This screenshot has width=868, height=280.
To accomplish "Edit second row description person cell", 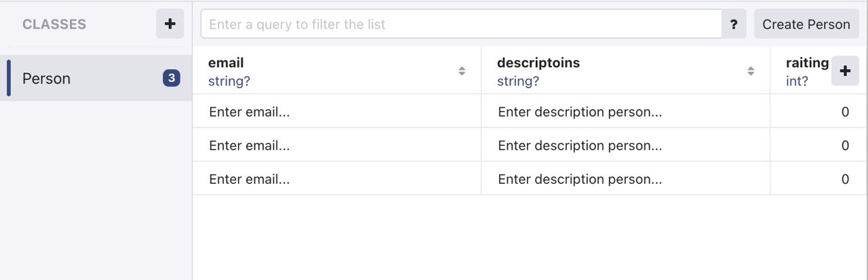I will (625, 146).
